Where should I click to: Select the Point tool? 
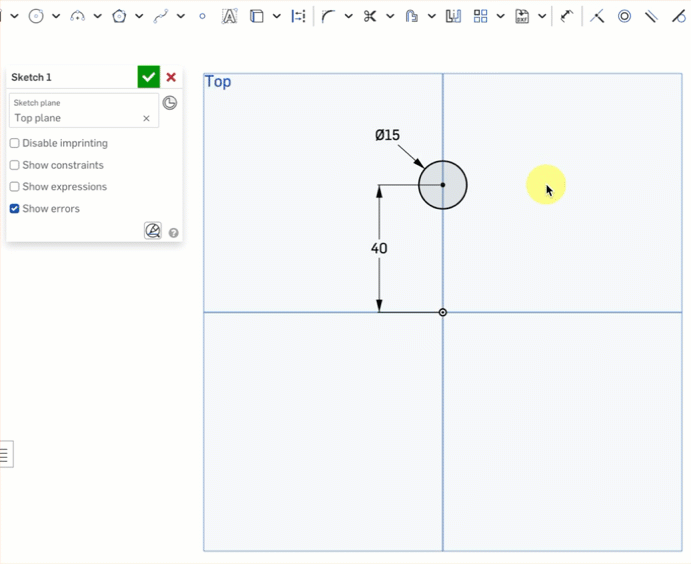tap(202, 16)
